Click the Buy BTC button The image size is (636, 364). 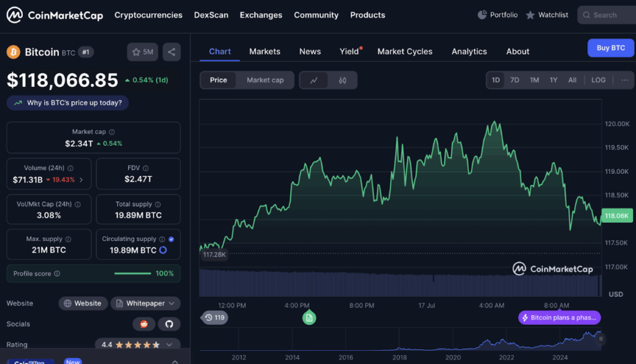pyautogui.click(x=611, y=48)
